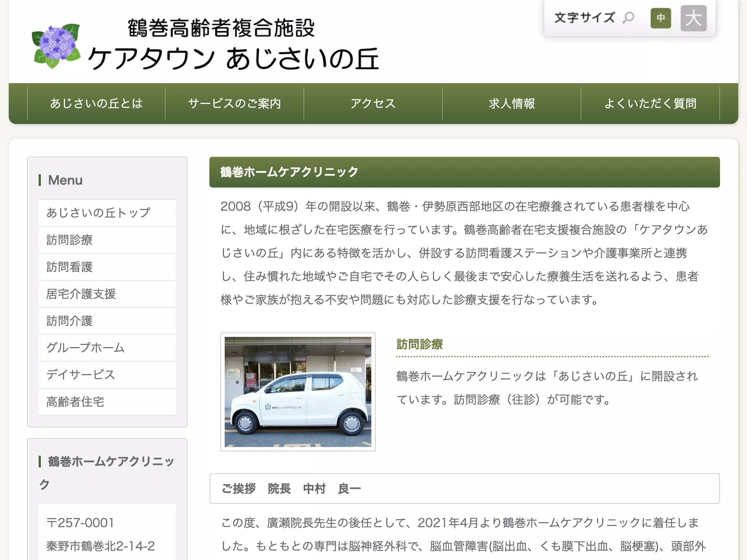Select 訪問看護 in the side menu

[x=107, y=267]
